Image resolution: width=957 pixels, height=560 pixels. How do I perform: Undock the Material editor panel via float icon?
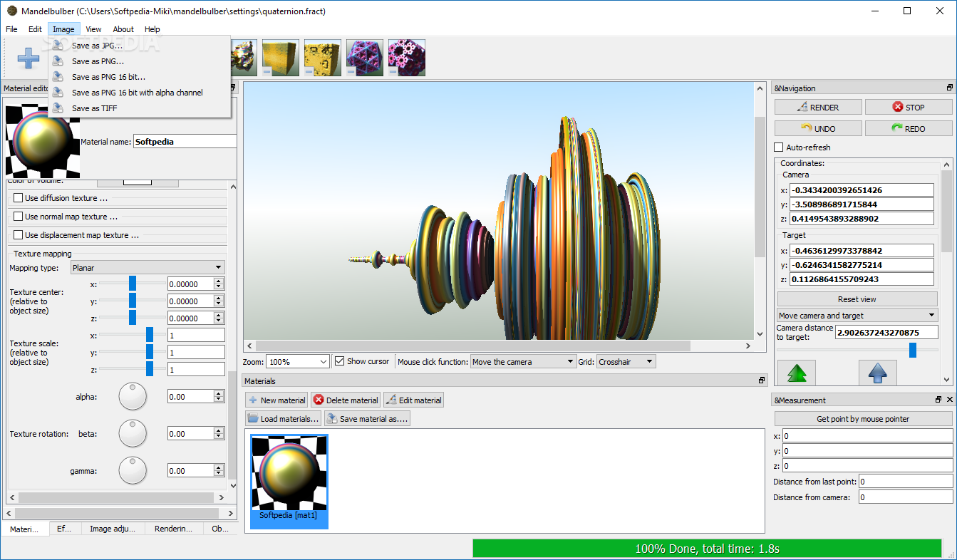[233, 88]
